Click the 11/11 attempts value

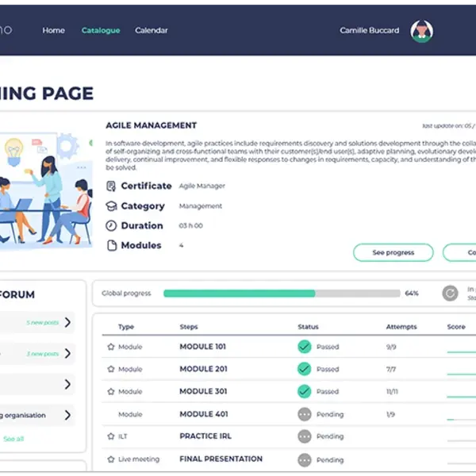point(392,392)
